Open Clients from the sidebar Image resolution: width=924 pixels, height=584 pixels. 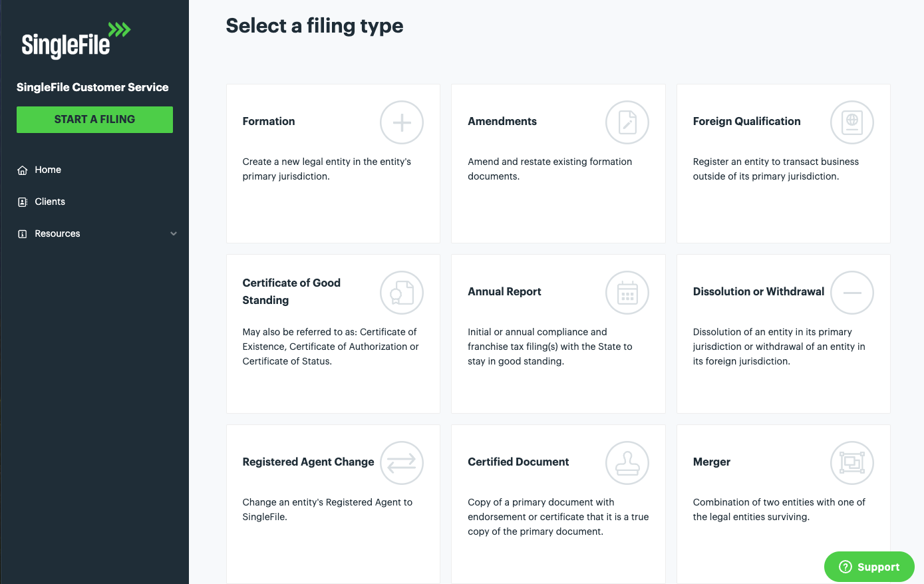[50, 202]
